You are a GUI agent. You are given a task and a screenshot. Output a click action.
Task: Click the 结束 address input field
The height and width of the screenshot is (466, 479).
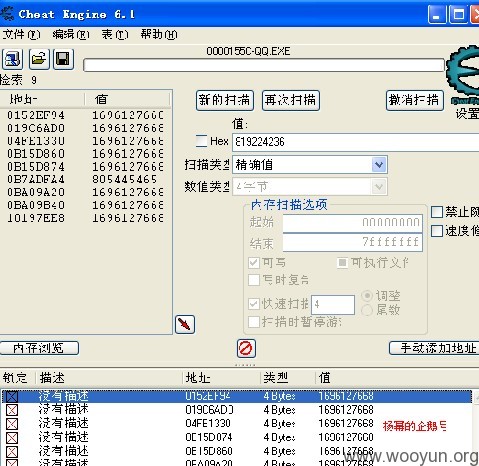tap(353, 242)
